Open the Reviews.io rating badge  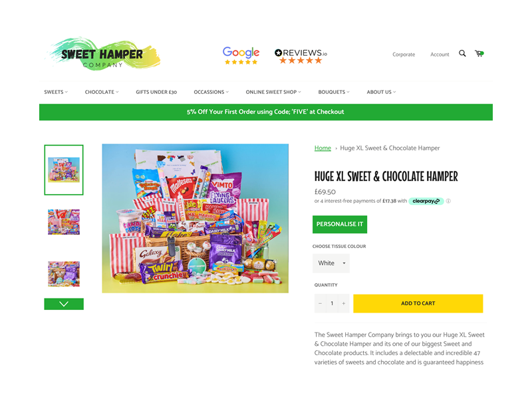pos(301,56)
